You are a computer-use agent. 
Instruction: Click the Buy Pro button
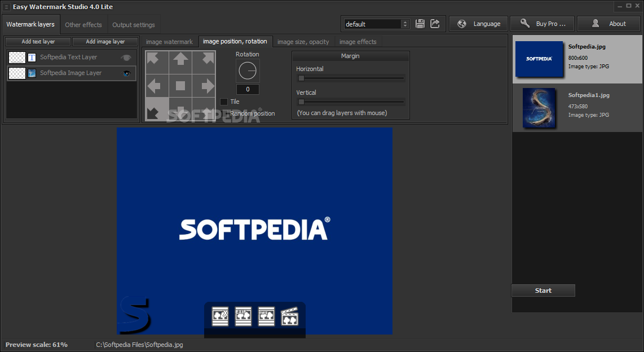(542, 24)
